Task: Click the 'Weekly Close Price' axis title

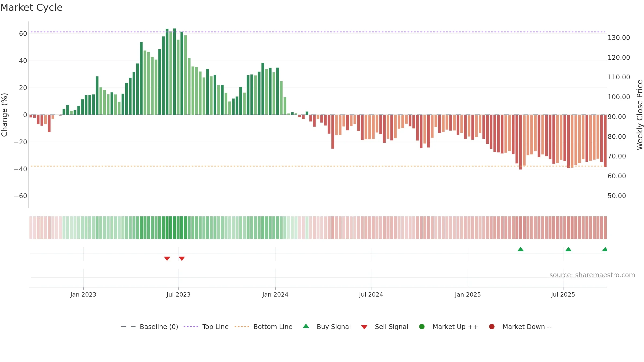Action: tap(640, 115)
